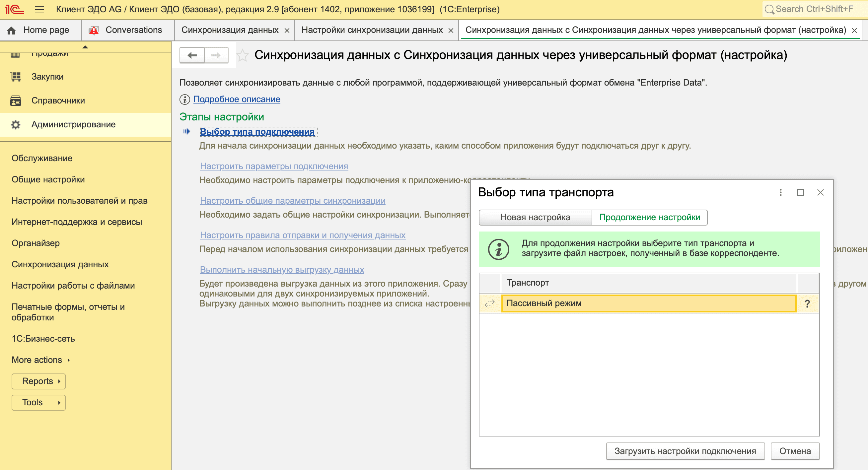Image resolution: width=868 pixels, height=470 pixels.
Task: Open the Подробное описание link
Action: pyautogui.click(x=237, y=100)
